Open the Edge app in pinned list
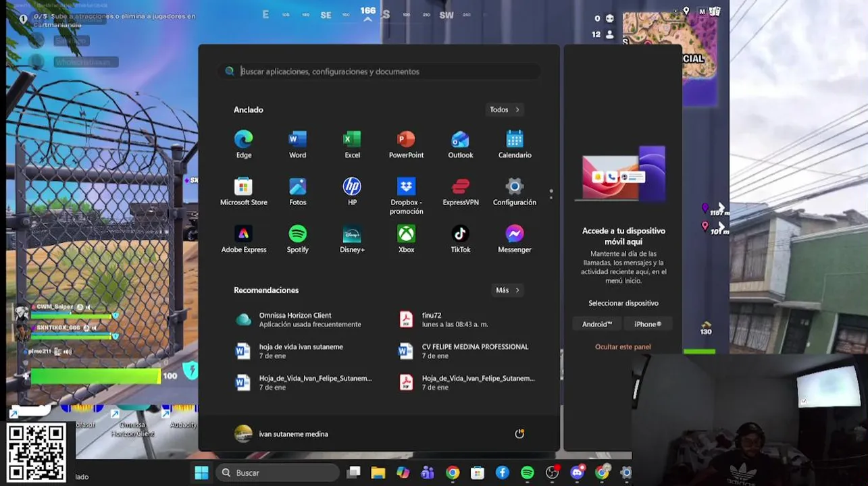 243,144
